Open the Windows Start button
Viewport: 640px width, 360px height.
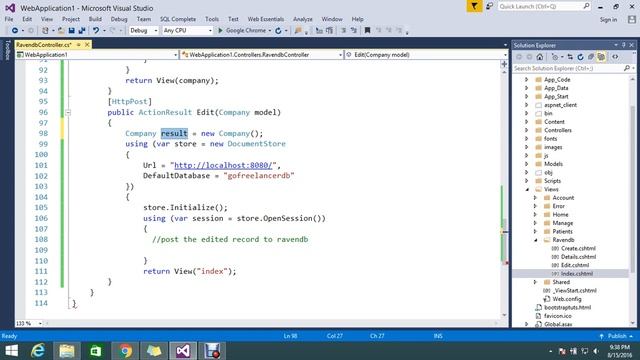pyautogui.click(x=11, y=351)
